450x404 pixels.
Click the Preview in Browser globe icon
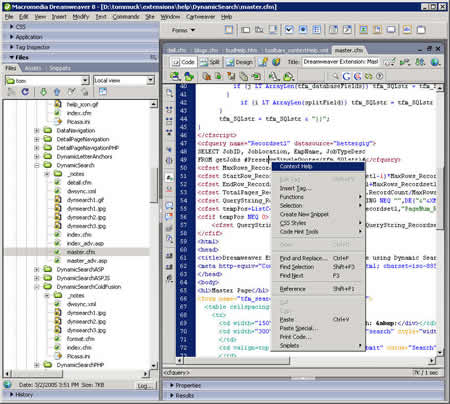(435, 62)
